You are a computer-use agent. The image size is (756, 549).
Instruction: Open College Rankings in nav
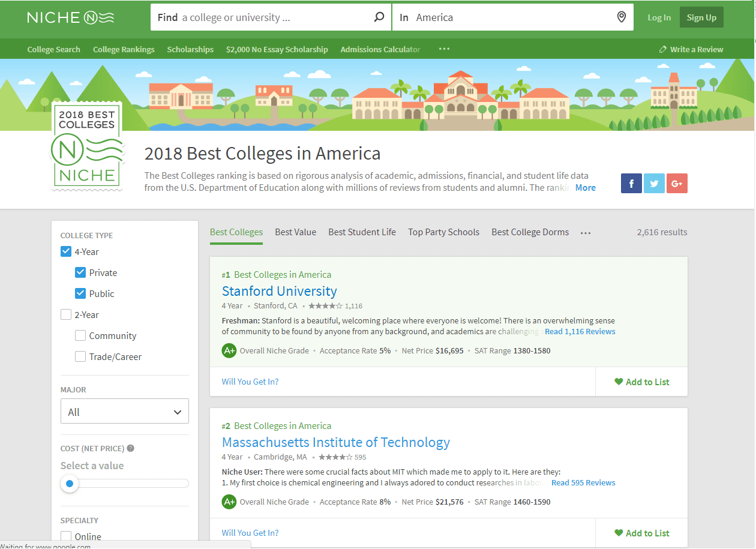[124, 49]
